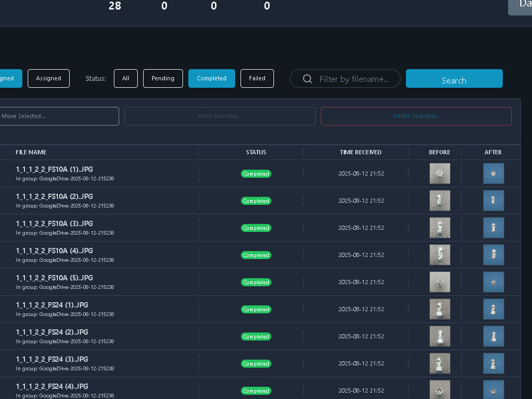Screen dimensions: 532x399
Task: Click Retry Selected button
Action: click(x=220, y=116)
